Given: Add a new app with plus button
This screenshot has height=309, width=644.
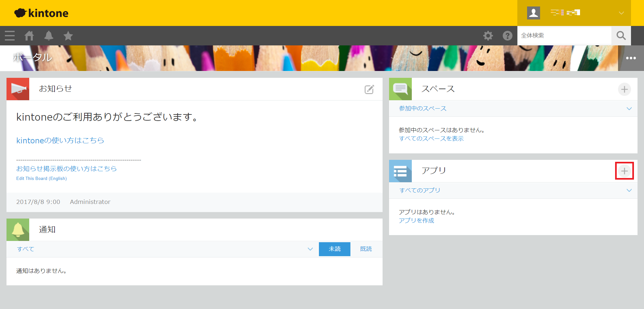Looking at the screenshot, I should [x=624, y=171].
